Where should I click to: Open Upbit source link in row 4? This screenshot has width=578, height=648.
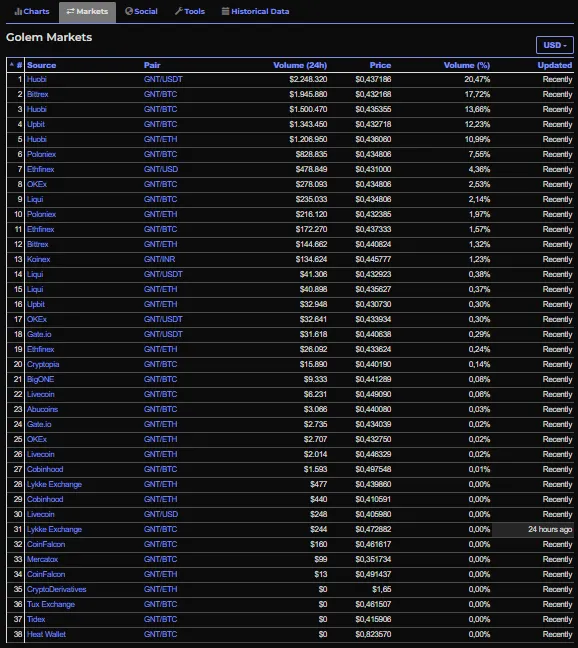click(x=36, y=124)
